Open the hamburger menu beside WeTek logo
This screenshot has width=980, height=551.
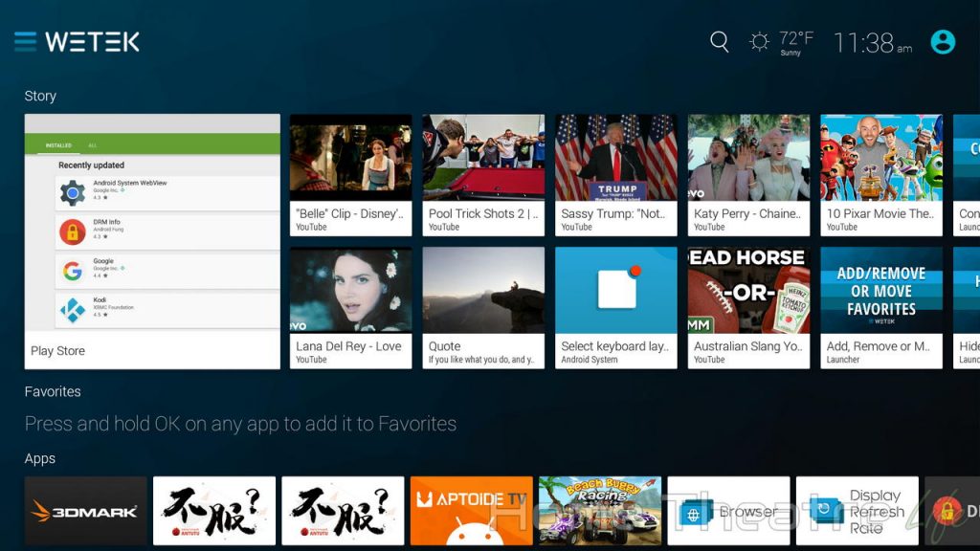coord(26,42)
